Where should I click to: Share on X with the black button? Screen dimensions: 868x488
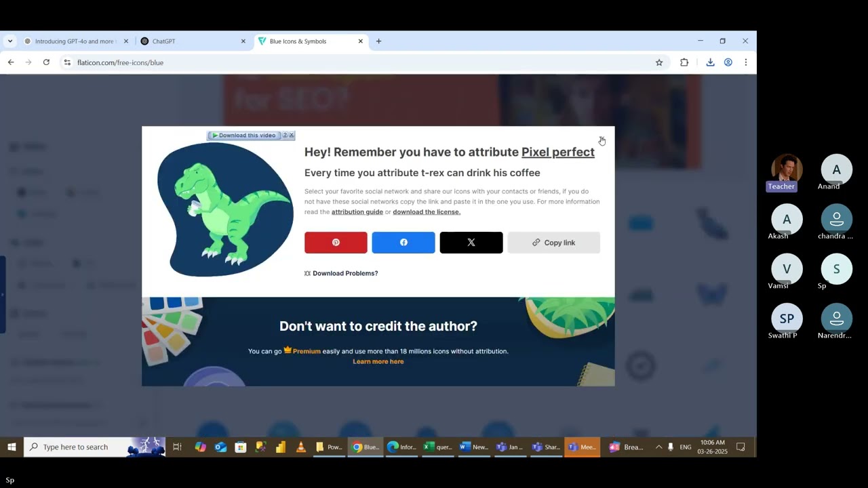coord(471,243)
